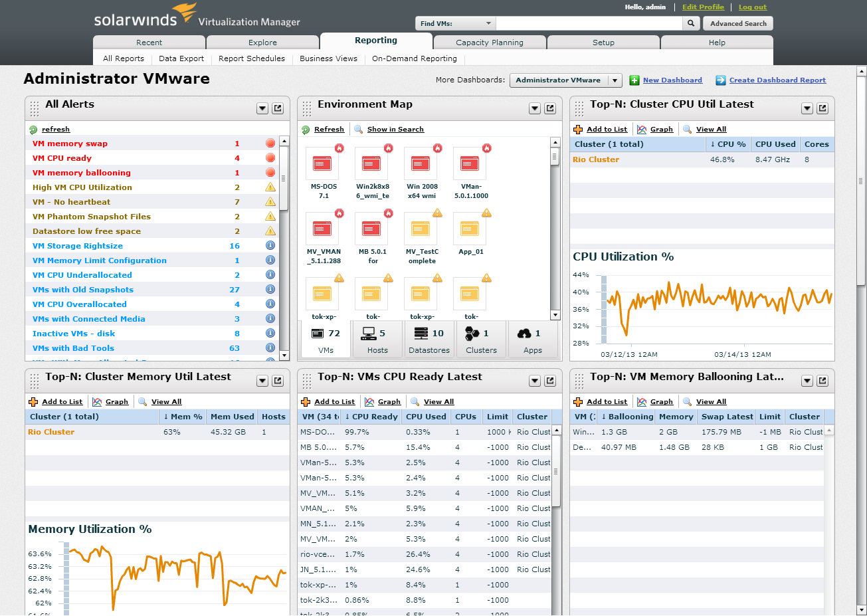Sort cluster table by CPU % column
Image resolution: width=867 pixels, height=616 pixels.
click(x=728, y=144)
